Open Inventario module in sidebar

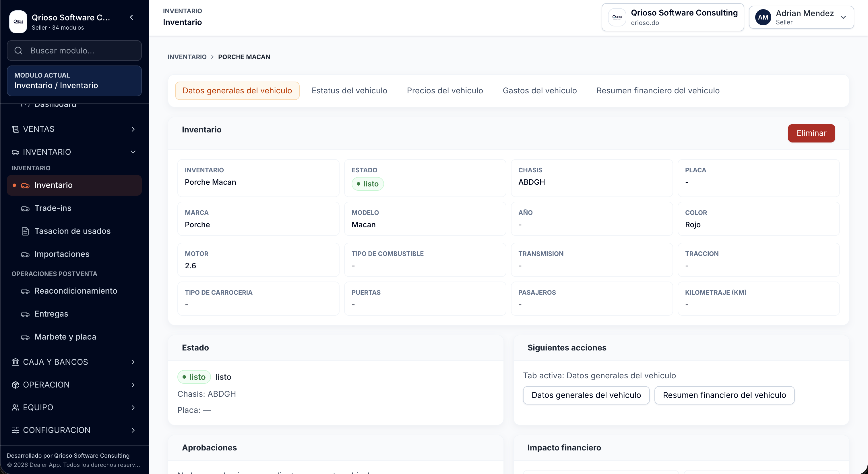[x=74, y=185]
